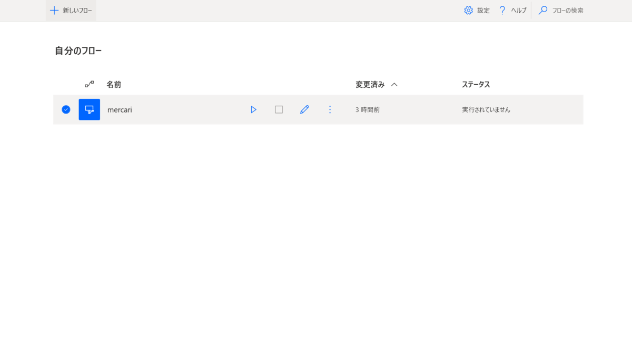Screen dimensions: 632x364
Task: Click the search magnifier icon for フローの検索
Action: point(542,10)
